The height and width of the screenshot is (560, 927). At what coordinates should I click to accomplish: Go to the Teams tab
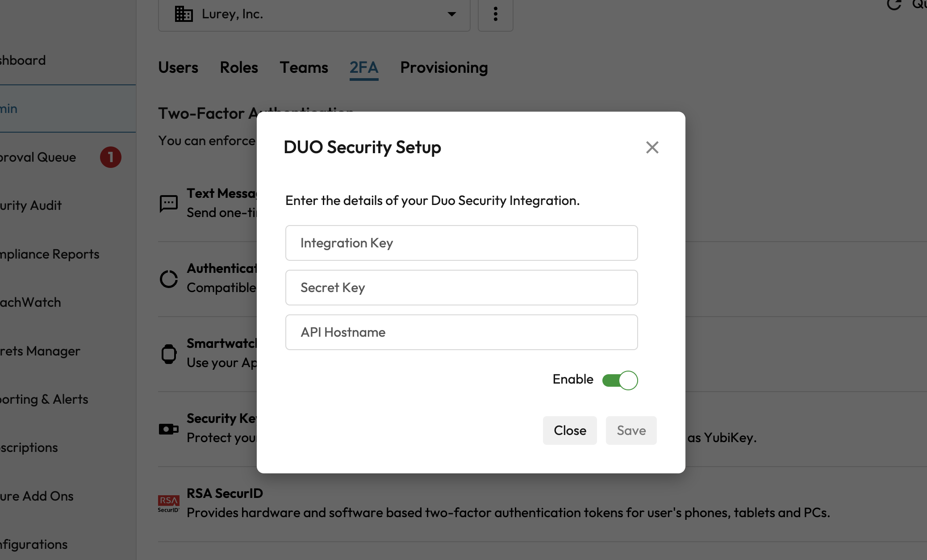coord(304,67)
